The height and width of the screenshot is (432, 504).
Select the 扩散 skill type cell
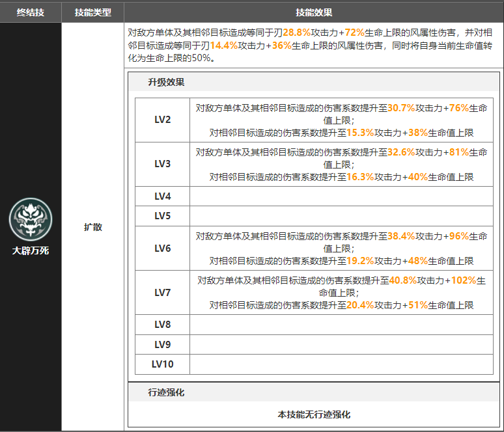coord(92,227)
